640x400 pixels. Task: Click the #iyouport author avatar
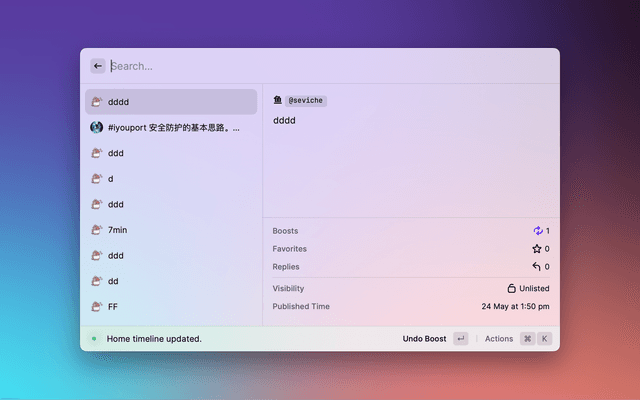(x=97, y=128)
